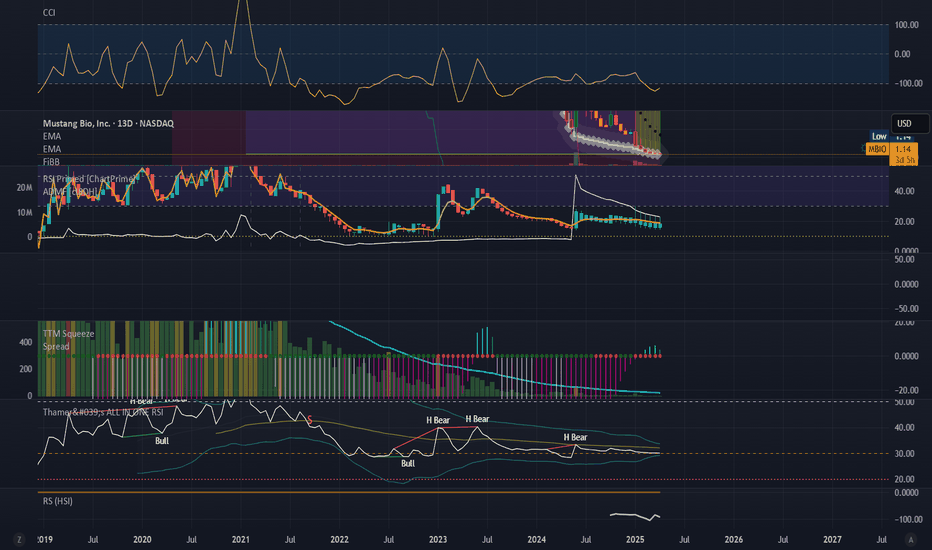
Task: Click the MBIO symbol price label
Action: (x=877, y=149)
